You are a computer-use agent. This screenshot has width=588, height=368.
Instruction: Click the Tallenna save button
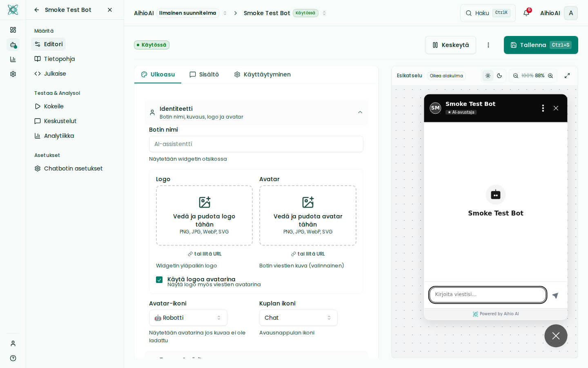click(x=541, y=45)
